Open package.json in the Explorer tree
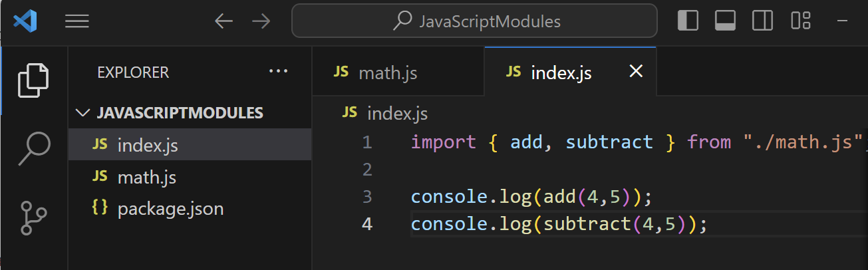Viewport: 868px width, 270px height. [190, 209]
